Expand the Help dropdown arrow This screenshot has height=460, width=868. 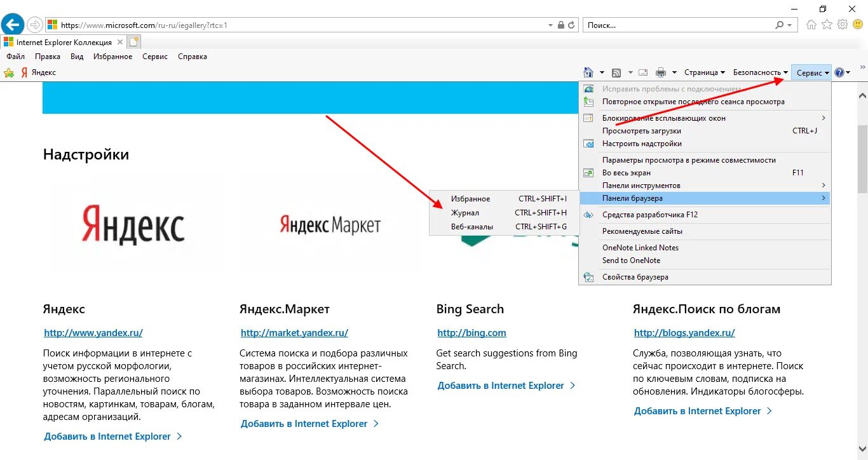848,73
